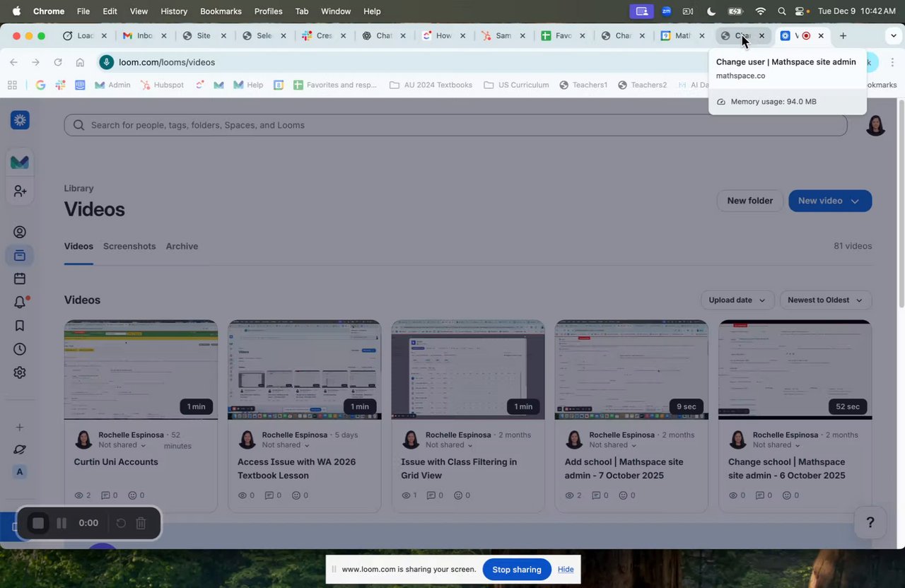Image resolution: width=905 pixels, height=588 pixels.
Task: Click the invite people icon
Action: pyautogui.click(x=20, y=192)
